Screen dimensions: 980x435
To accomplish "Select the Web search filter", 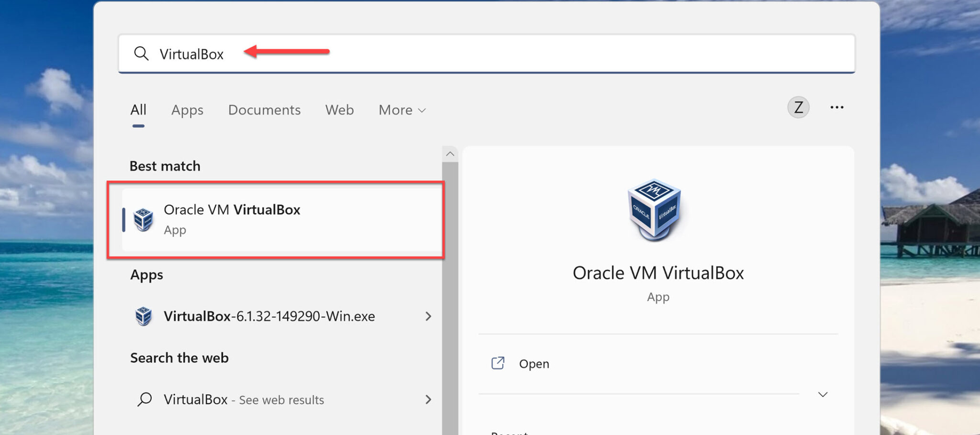I will [339, 110].
